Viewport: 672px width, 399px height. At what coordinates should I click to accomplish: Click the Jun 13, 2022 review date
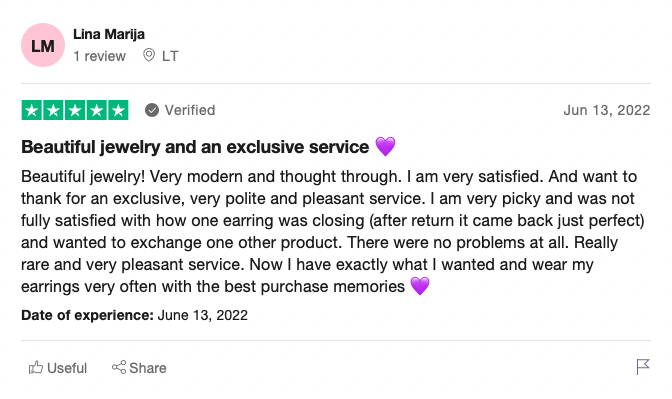coord(607,110)
